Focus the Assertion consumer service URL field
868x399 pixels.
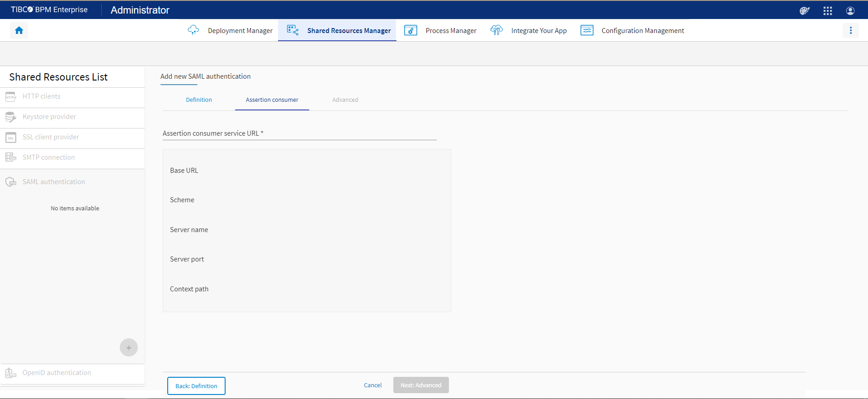point(299,134)
